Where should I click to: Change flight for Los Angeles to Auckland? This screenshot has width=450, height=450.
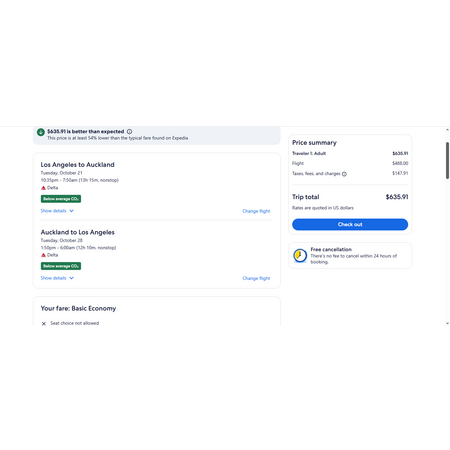(x=256, y=211)
